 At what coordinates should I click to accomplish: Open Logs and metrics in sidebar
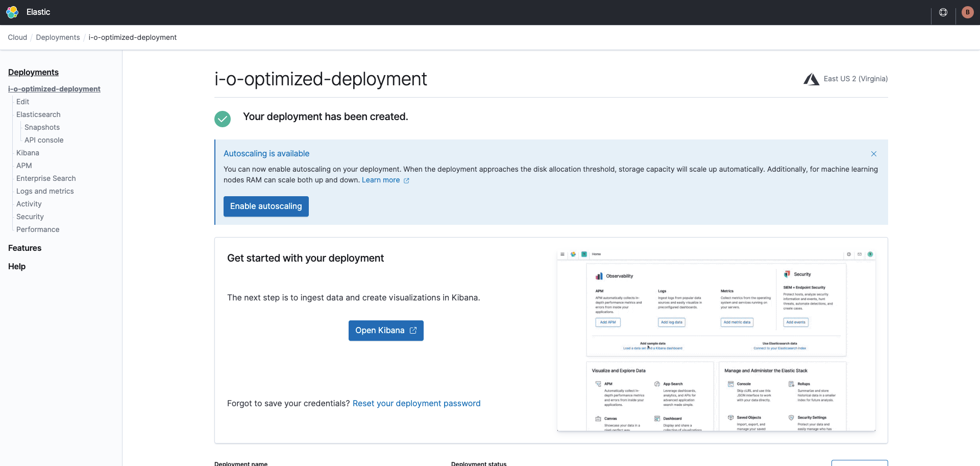pos(45,191)
